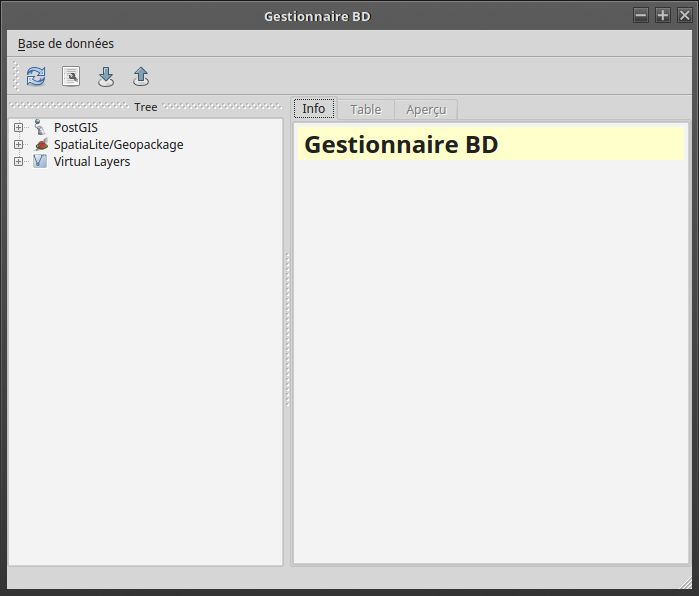This screenshot has height=596, width=699.
Task: Maximize the Gestionnaire BD window
Action: pyautogui.click(x=662, y=15)
